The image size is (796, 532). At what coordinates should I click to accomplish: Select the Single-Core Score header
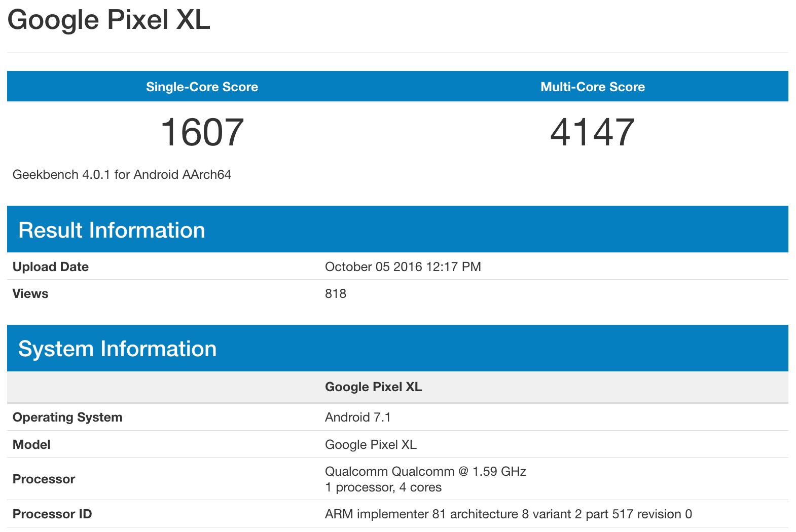pyautogui.click(x=202, y=87)
